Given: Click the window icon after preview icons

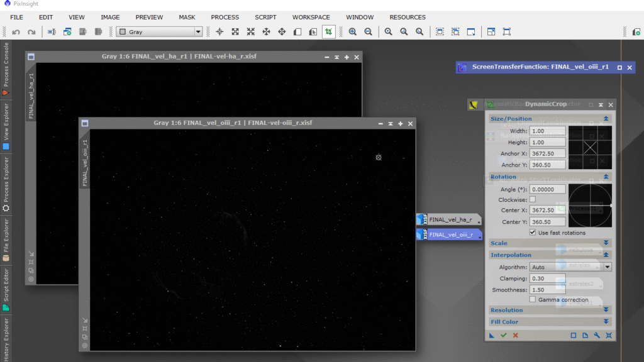Looking at the screenshot, I should 471,32.
